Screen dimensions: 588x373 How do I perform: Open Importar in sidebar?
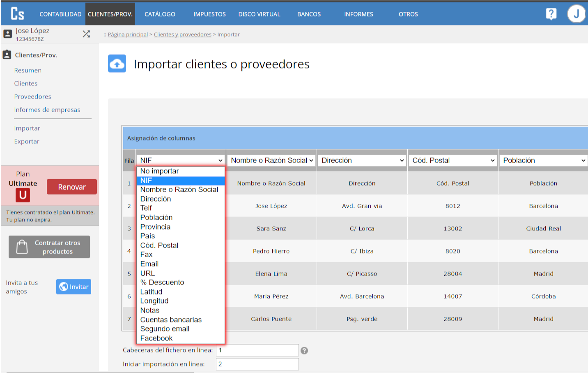[x=27, y=128]
